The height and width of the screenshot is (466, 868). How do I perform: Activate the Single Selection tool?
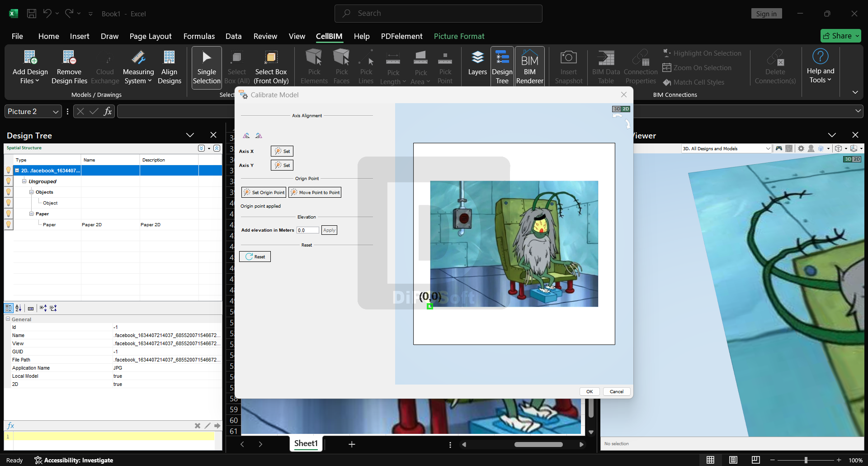207,67
